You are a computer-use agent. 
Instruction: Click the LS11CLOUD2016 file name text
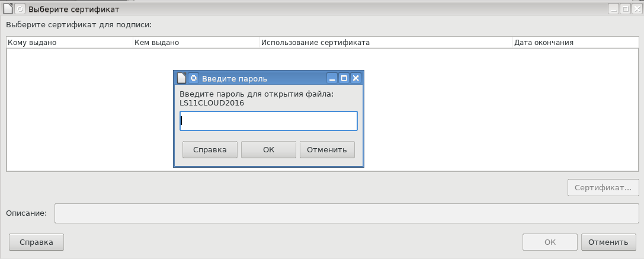[212, 103]
